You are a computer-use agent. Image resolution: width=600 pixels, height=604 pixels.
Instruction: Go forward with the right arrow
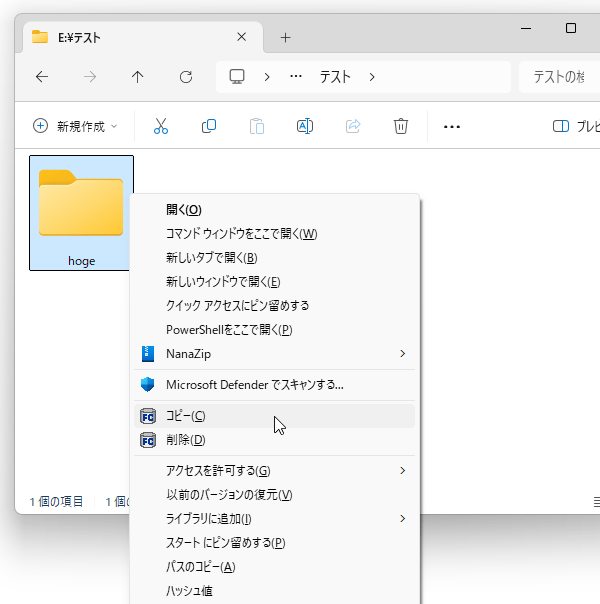click(x=90, y=77)
